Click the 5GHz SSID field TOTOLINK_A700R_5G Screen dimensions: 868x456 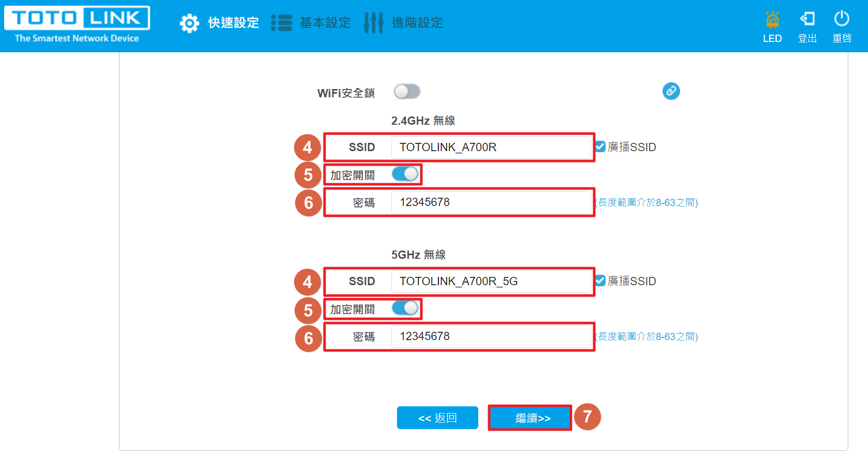pyautogui.click(x=491, y=282)
